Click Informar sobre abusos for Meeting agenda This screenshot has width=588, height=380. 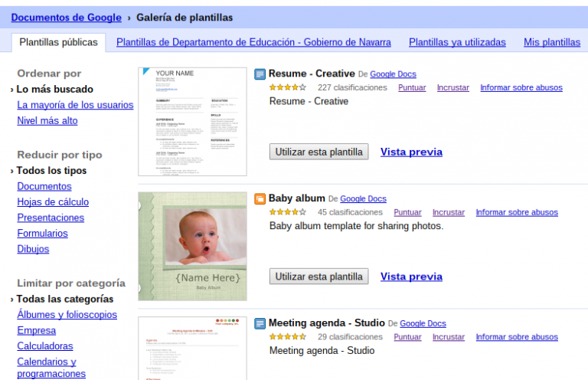[x=517, y=337]
